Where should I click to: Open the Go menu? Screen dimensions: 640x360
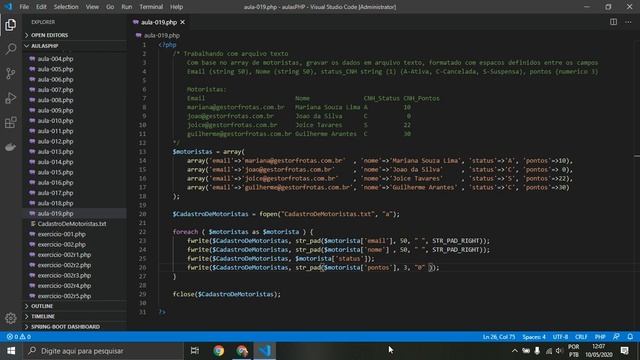110,7
